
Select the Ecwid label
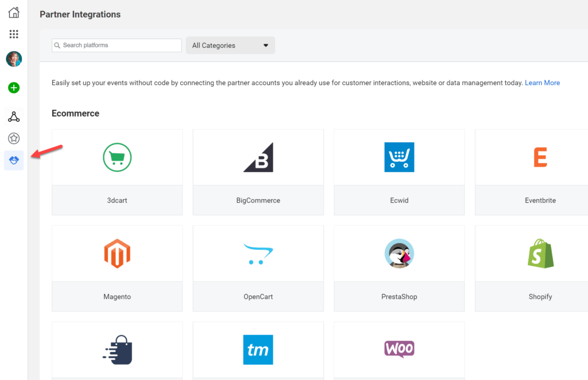[400, 200]
